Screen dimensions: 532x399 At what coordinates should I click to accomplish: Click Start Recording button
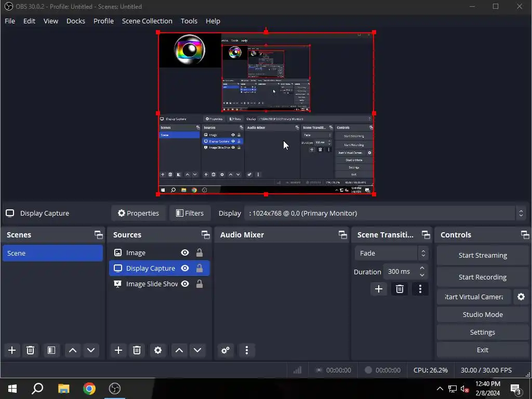483,277
